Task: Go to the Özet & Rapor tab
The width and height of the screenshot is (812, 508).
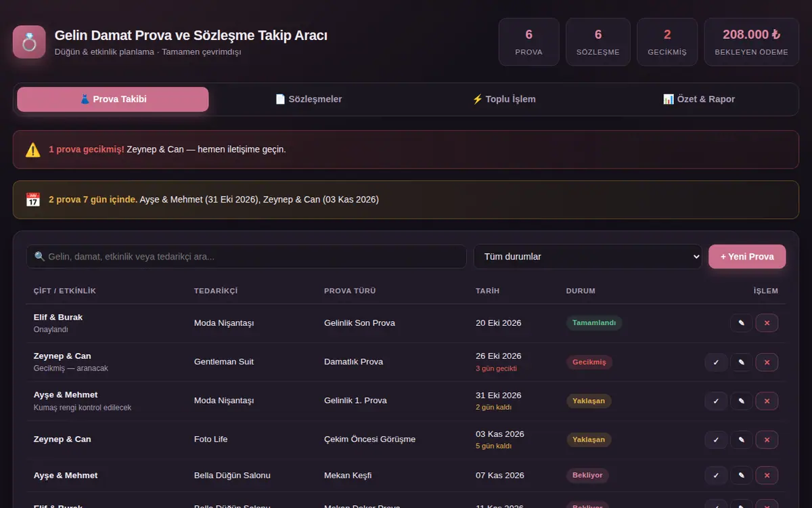Action: coord(699,100)
